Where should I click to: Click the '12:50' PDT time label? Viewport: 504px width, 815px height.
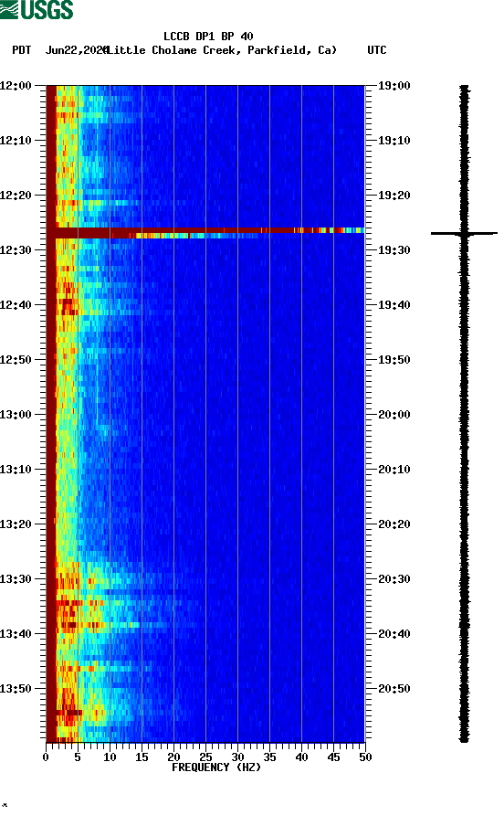[16, 360]
